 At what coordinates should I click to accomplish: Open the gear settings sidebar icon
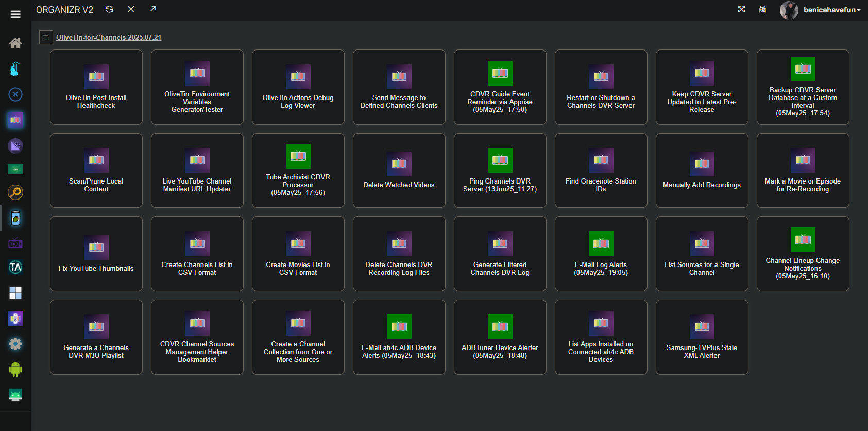pyautogui.click(x=15, y=344)
